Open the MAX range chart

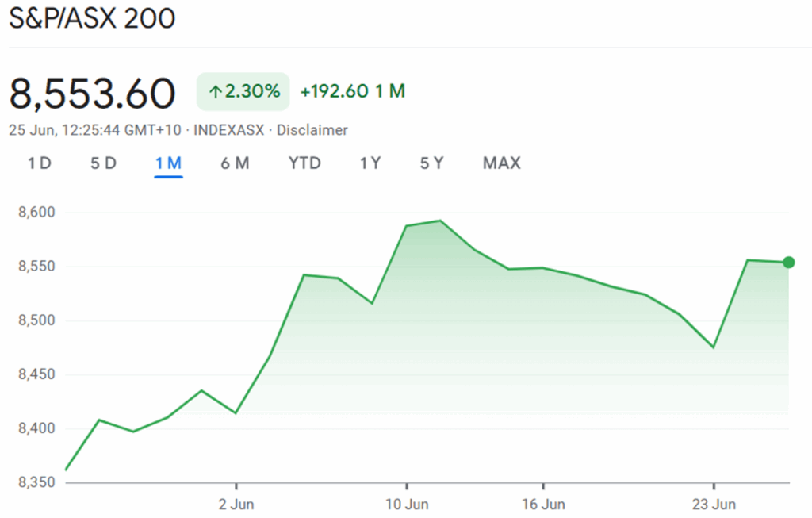(502, 163)
